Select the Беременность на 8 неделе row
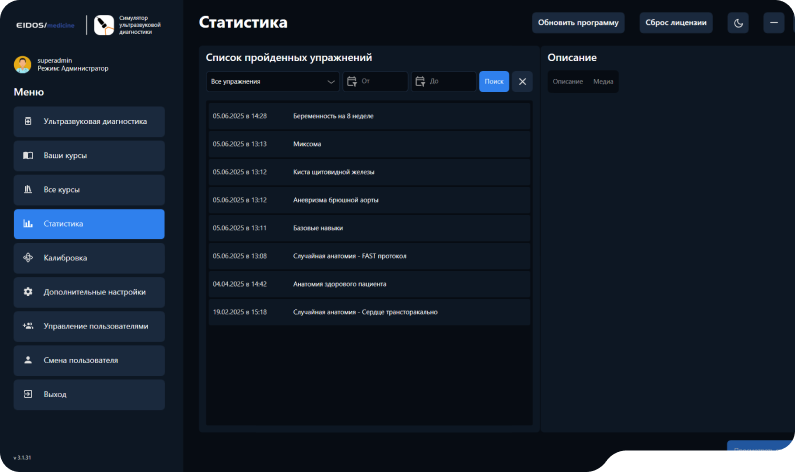This screenshot has height=472, width=795. pyautogui.click(x=369, y=116)
